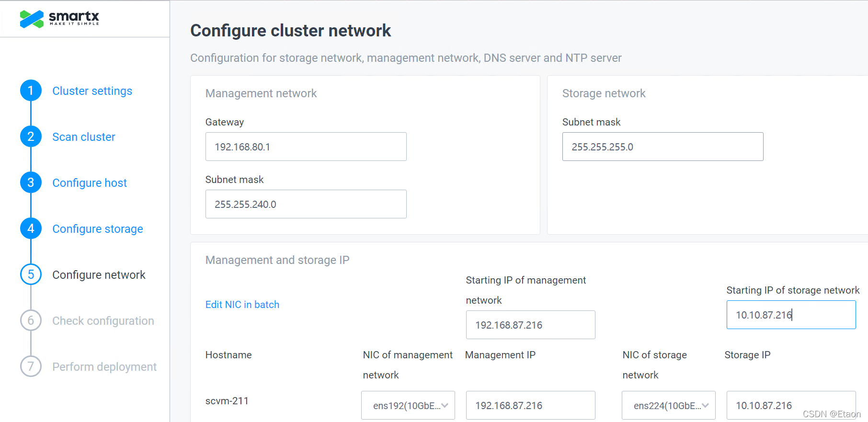Screen dimensions: 868x422
Task: Go to Configure storage step
Action: tap(98, 229)
